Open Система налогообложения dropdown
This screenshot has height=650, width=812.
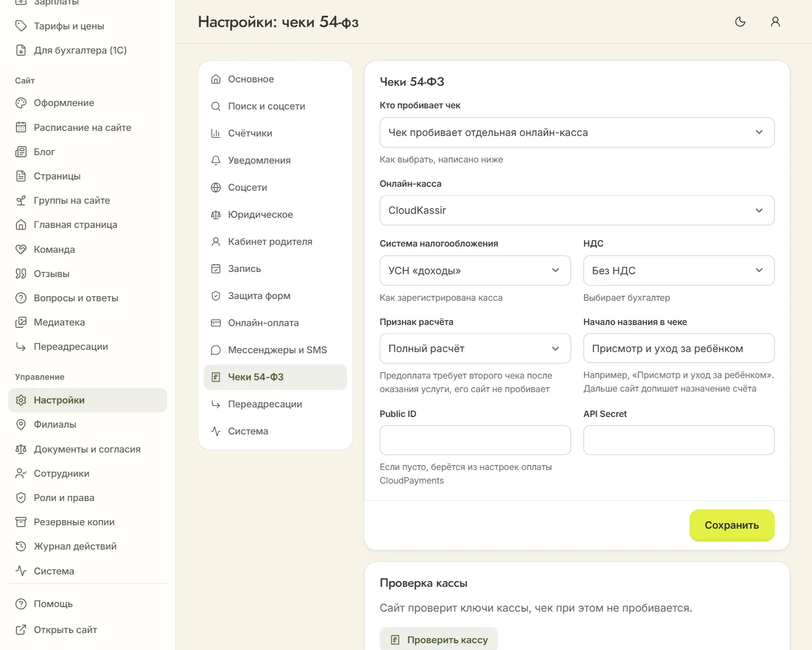[475, 271]
